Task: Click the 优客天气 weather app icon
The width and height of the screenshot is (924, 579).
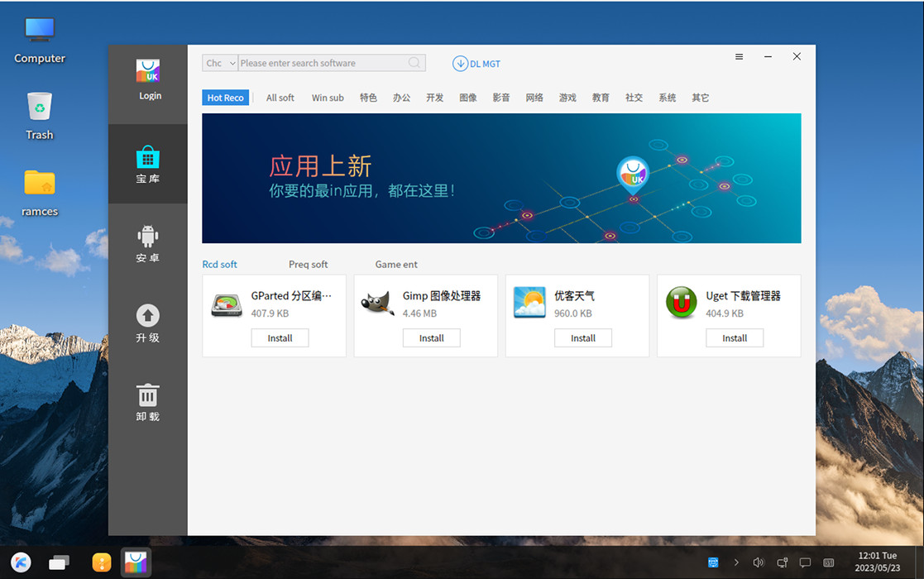Action: (x=529, y=303)
